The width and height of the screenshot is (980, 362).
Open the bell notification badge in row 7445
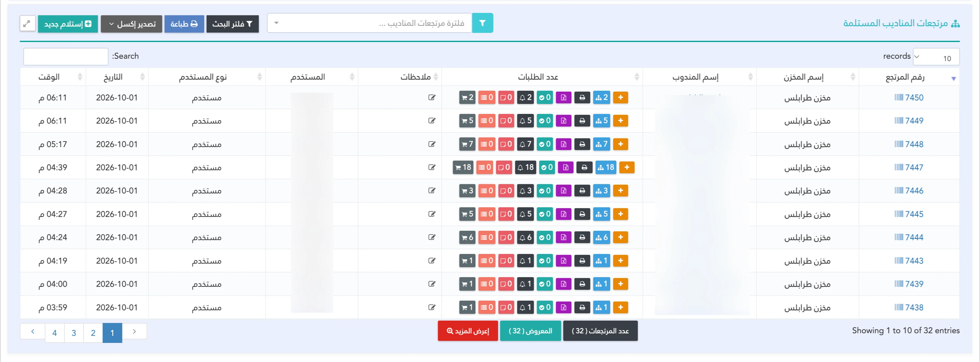(x=526, y=214)
